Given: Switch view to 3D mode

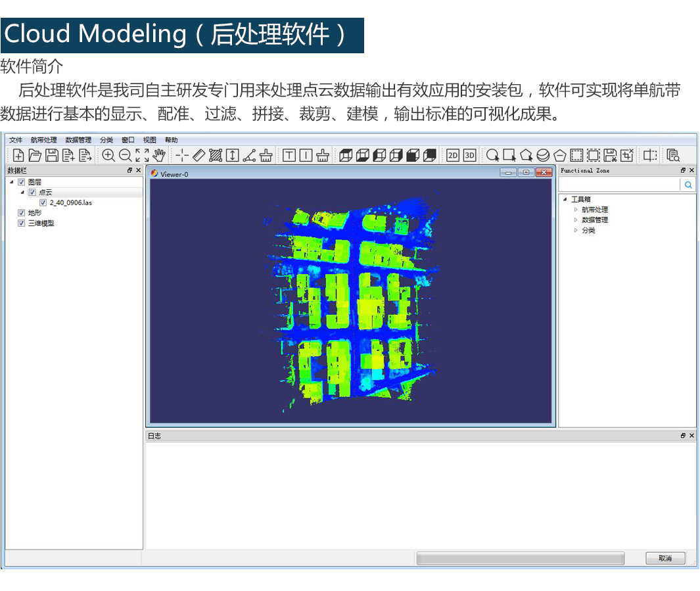Looking at the screenshot, I should coord(469,155).
